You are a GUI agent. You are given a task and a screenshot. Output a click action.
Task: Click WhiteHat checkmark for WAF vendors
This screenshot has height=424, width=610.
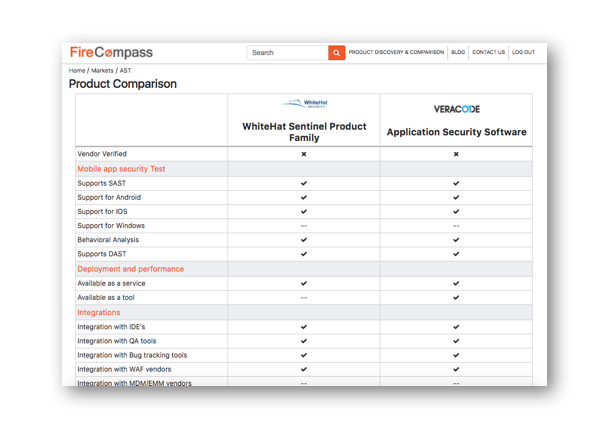tap(304, 369)
